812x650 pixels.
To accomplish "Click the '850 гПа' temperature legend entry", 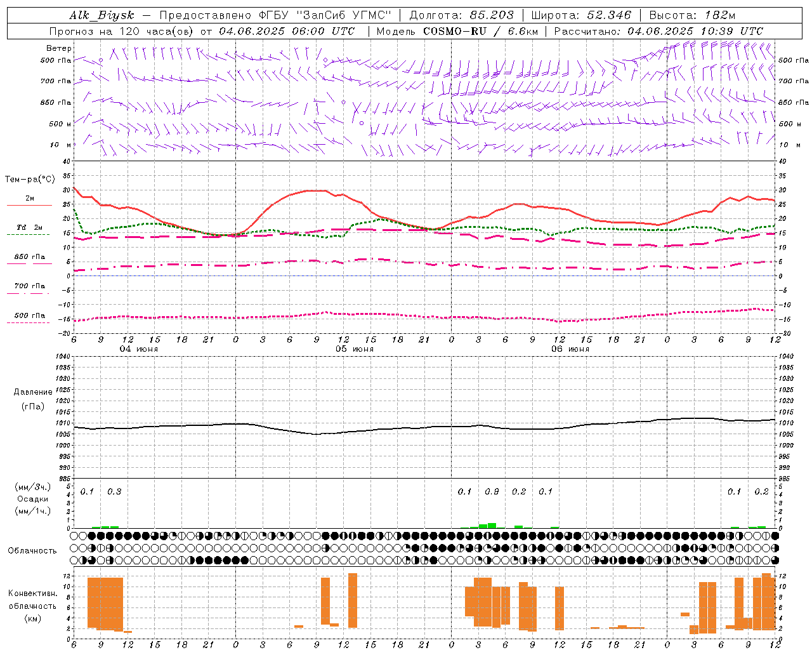I will pyautogui.click(x=30, y=257).
